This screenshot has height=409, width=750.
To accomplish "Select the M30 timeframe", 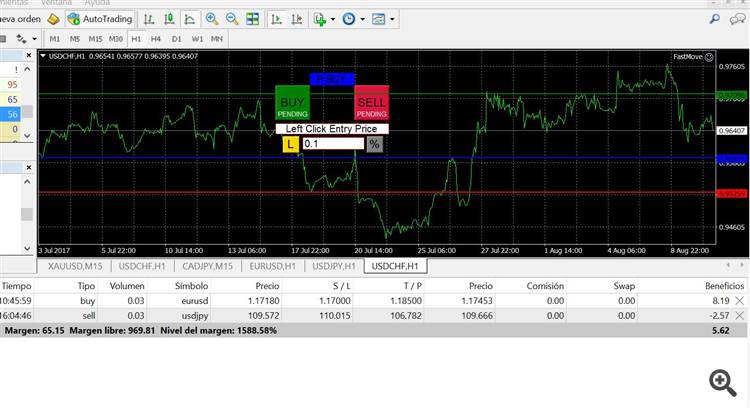I will (116, 39).
